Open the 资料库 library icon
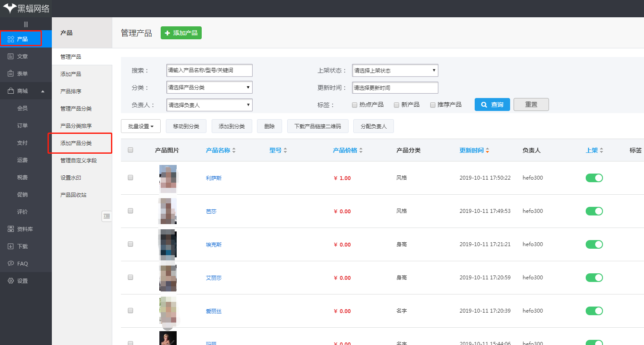The height and width of the screenshot is (345, 644). tap(10, 229)
